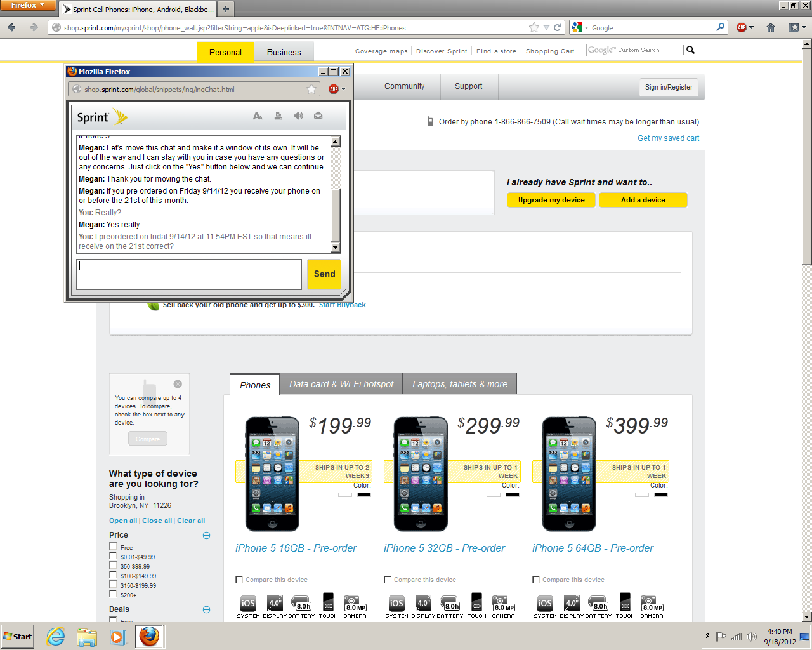812x650 pixels.
Task: Go forward in main Firefox window
Action: tap(34, 27)
